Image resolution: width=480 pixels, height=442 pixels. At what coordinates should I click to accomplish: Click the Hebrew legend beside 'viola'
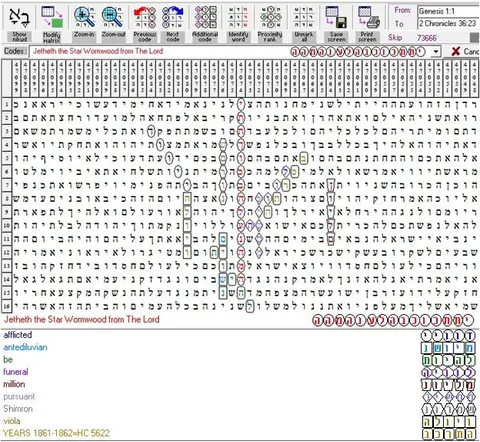tap(448, 422)
